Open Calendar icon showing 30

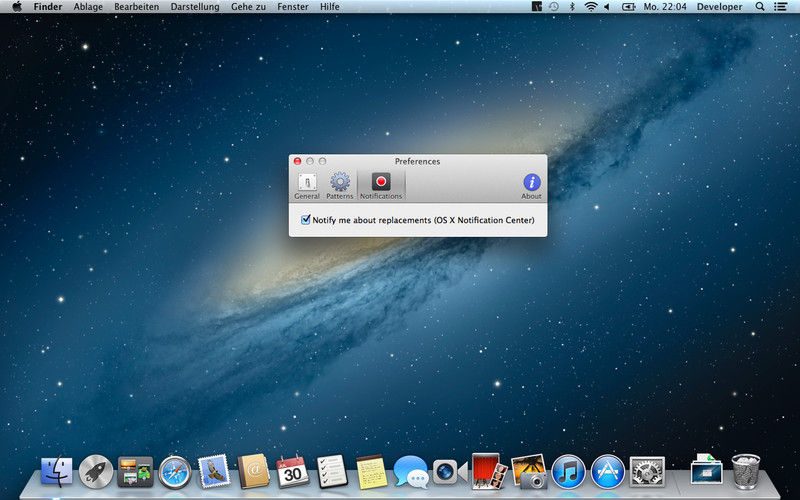(x=292, y=472)
